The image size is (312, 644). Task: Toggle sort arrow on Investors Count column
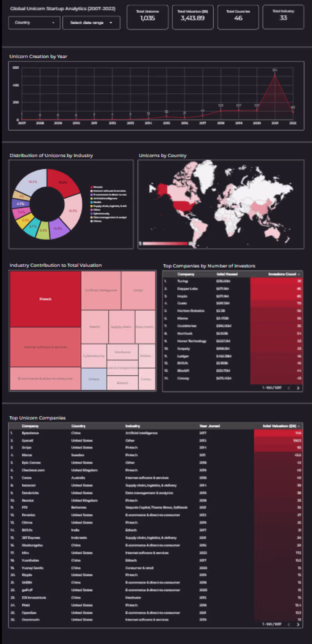299,274
